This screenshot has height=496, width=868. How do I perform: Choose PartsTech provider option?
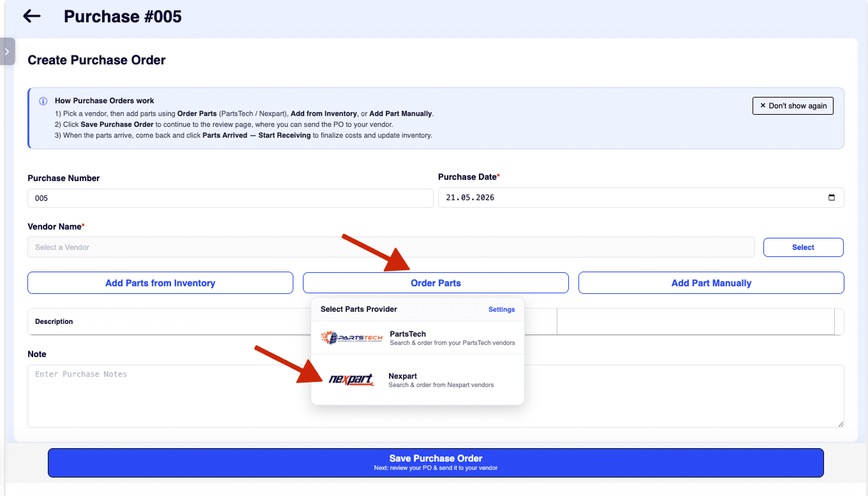point(418,338)
